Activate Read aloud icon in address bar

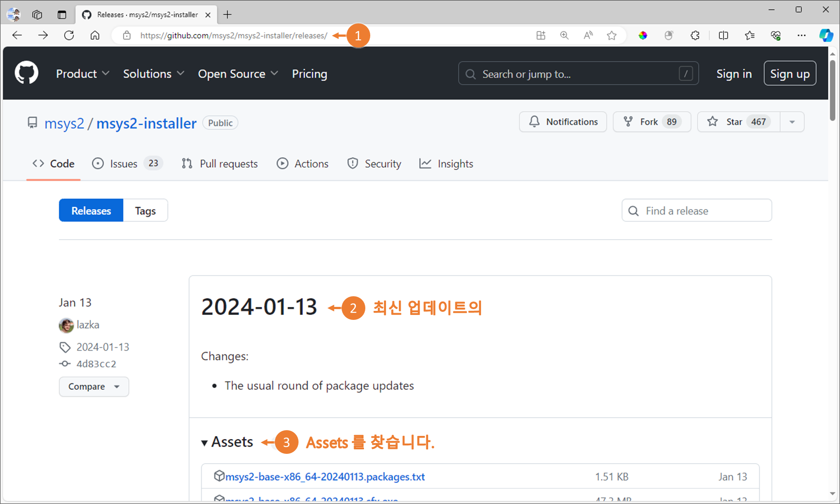(x=588, y=35)
